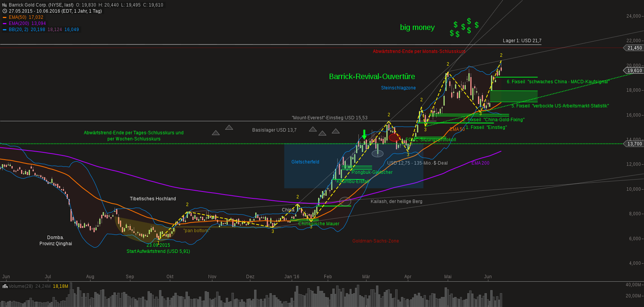The height and width of the screenshot is (307, 644).
Task: Select the green down arrow marker on the chart
Action: 364,135
